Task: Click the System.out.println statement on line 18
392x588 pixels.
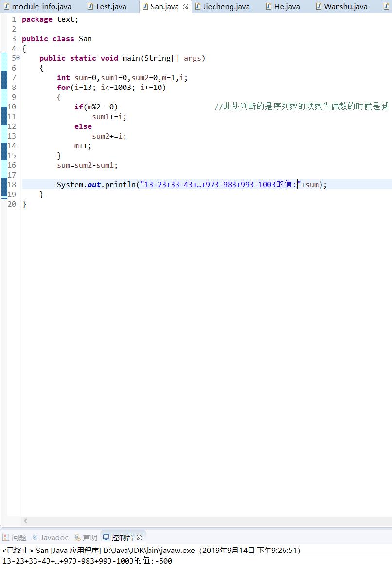Action: point(192,185)
